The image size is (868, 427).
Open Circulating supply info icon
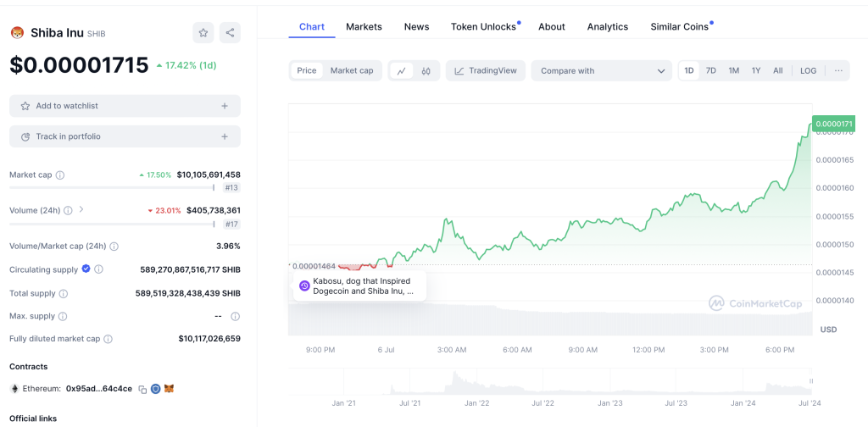(98, 269)
